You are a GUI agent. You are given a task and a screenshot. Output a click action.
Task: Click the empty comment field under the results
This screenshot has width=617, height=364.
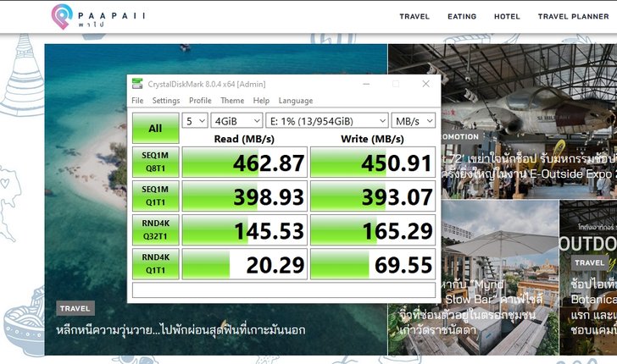(x=284, y=290)
